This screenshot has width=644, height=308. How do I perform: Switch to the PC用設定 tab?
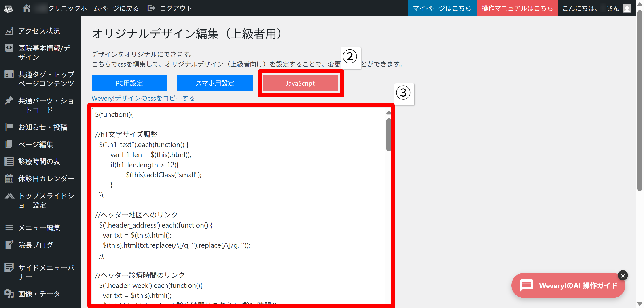pos(129,83)
